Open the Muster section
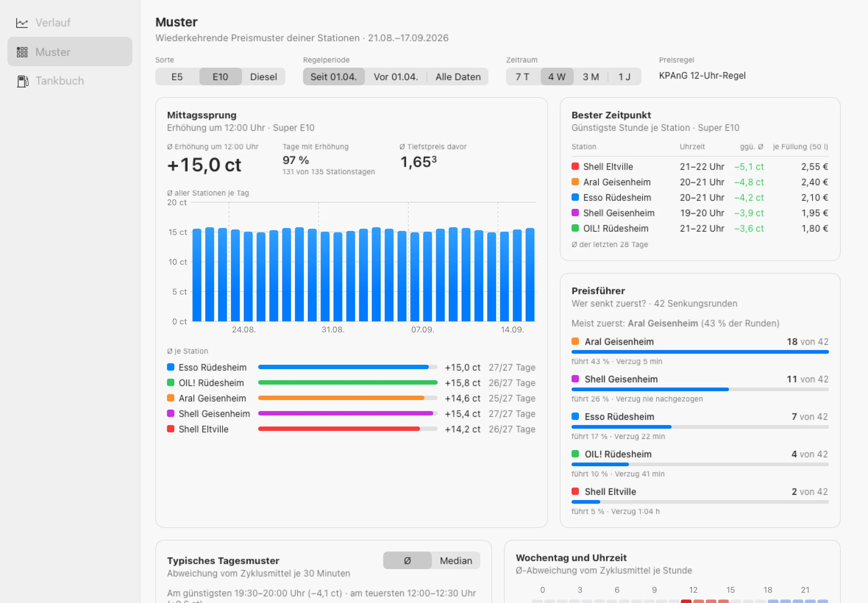 coord(70,52)
